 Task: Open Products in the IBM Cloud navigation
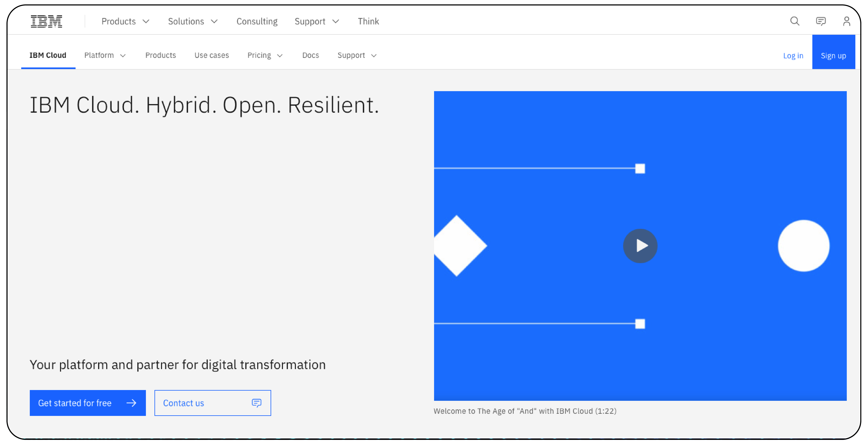click(x=160, y=55)
